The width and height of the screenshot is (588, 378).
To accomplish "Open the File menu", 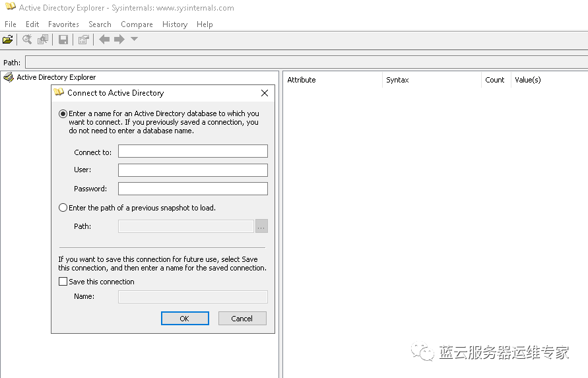I will [x=11, y=24].
